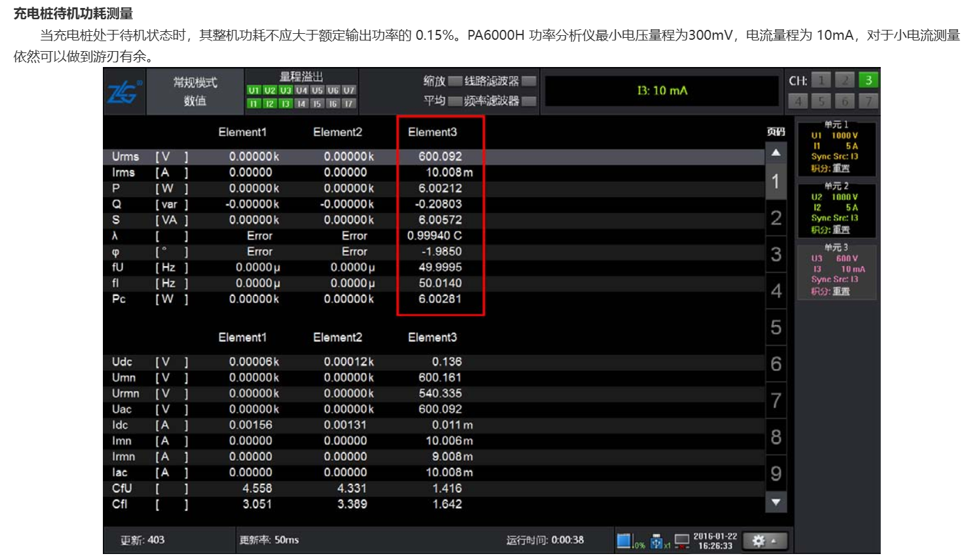Image resolution: width=973 pixels, height=560 pixels.
Task: Open the 常规模式 数值 mode selector
Action: click(195, 92)
